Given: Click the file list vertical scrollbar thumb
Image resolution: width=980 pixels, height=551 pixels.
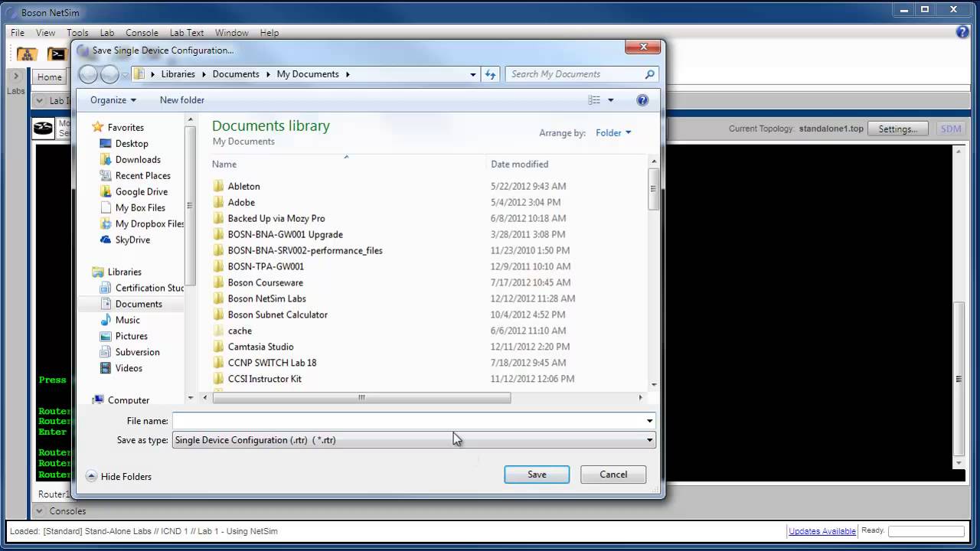Looking at the screenshot, I should [653, 188].
